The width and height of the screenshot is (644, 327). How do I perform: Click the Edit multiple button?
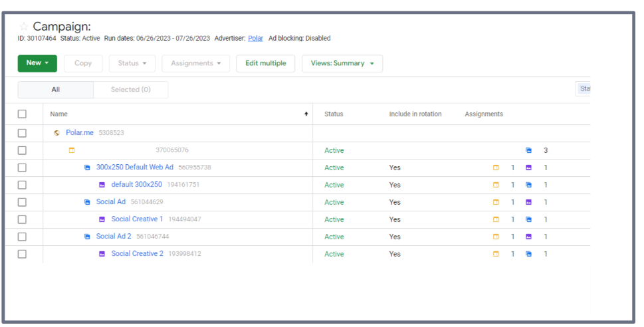[x=265, y=63]
